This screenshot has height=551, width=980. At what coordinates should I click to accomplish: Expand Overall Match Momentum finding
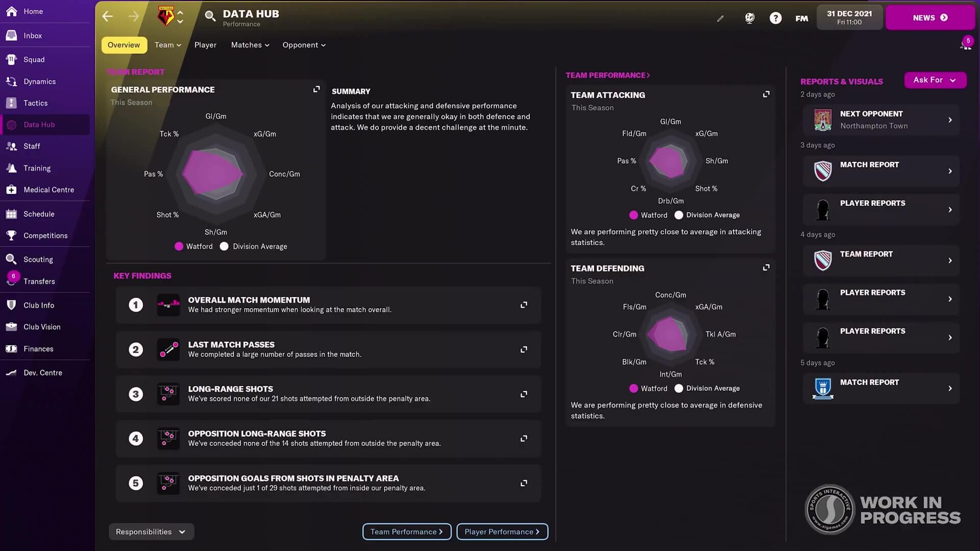tap(524, 305)
